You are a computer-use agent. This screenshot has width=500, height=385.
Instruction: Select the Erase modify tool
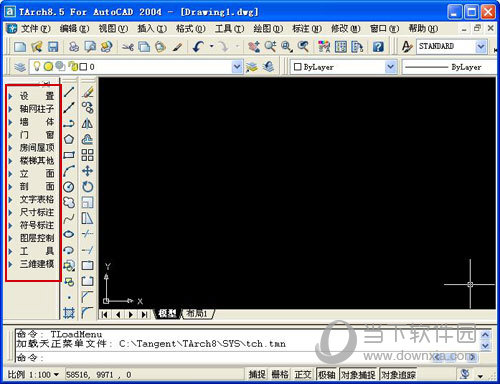pos(88,92)
